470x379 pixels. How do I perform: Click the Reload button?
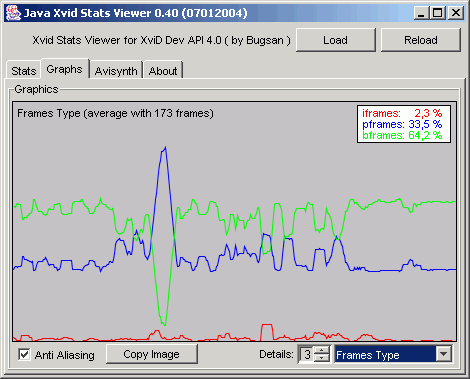(421, 40)
